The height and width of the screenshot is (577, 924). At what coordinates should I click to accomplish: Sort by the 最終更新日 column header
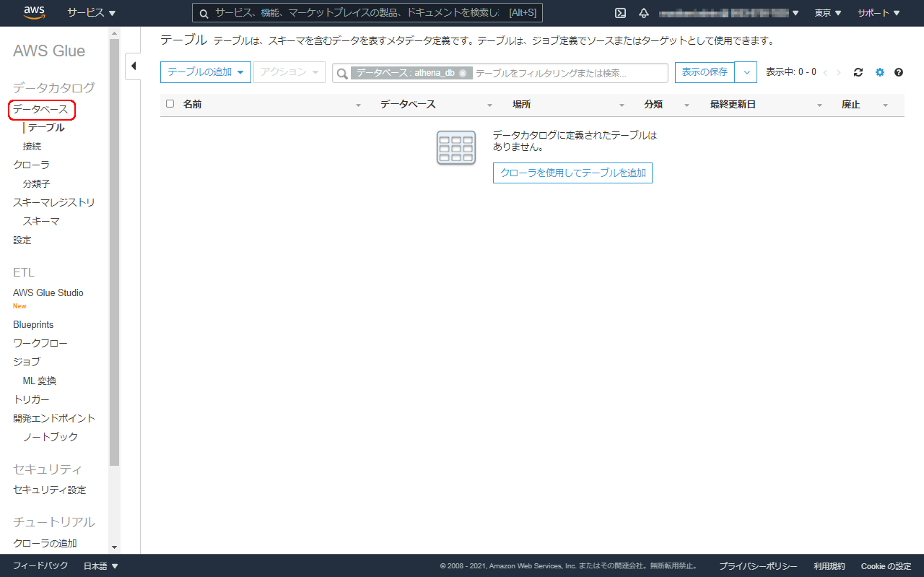pos(733,105)
